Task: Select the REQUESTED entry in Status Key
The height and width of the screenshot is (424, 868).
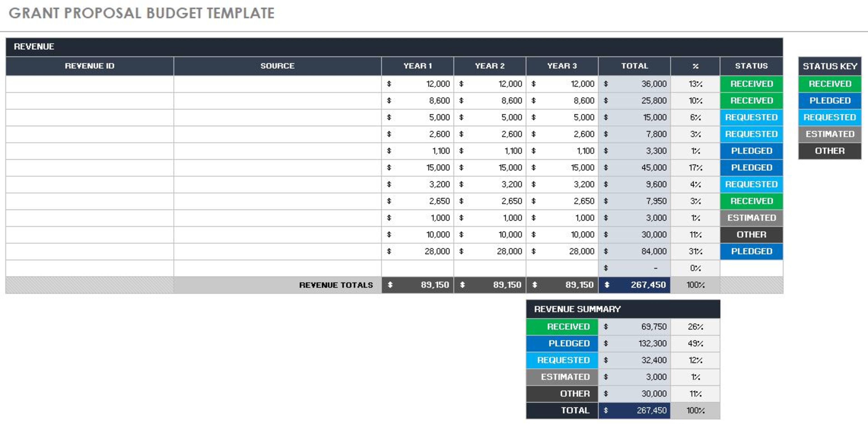Action: point(830,117)
